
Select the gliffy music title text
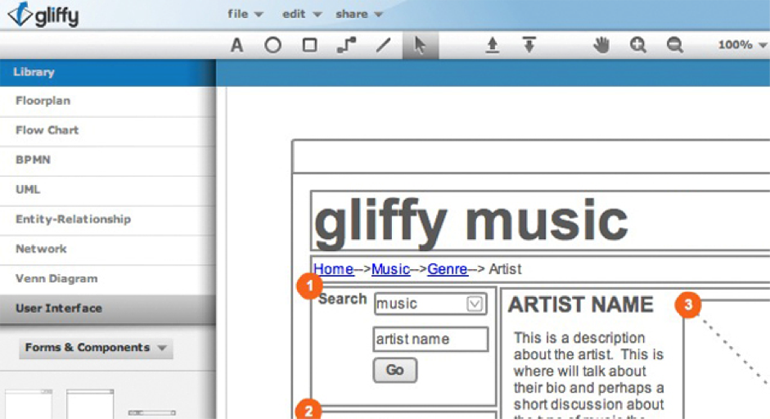(x=471, y=222)
